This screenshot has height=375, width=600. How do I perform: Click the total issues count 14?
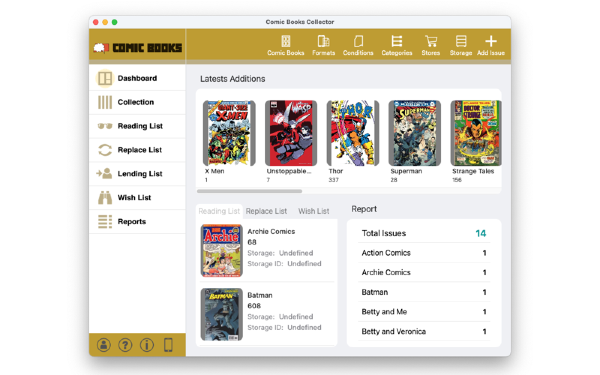481,233
